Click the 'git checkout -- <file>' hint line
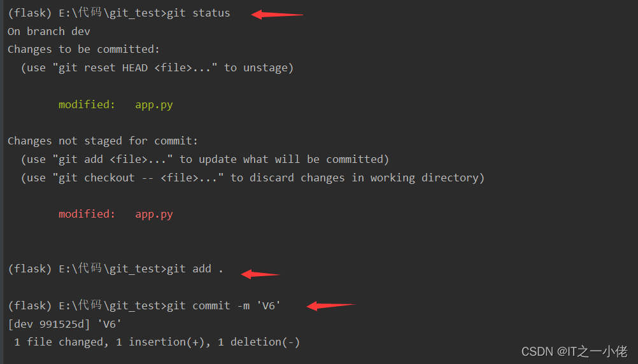Image resolution: width=638 pixels, height=364 pixels. (x=252, y=178)
